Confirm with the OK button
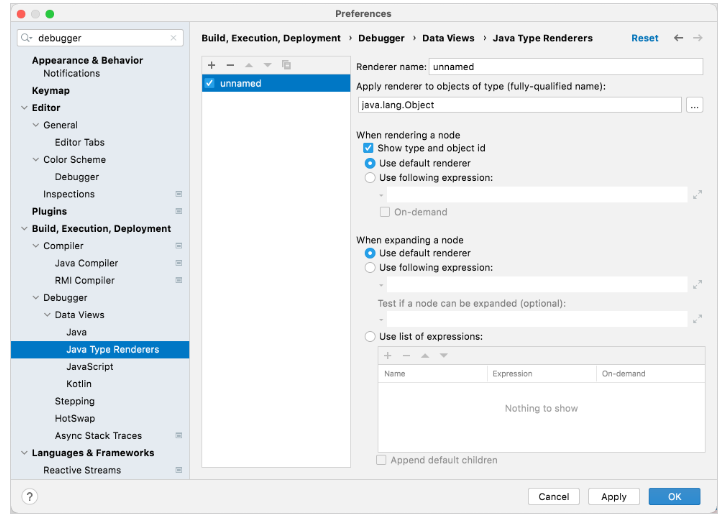This screenshot has width=726, height=521. [x=675, y=496]
